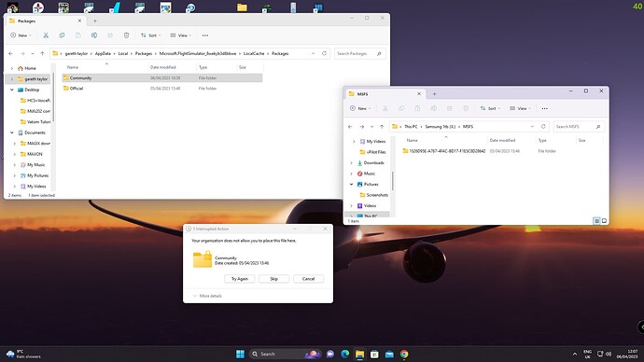Open New menu in Packages window
Image resolution: width=644 pixels, height=362 pixels.
click(x=21, y=35)
